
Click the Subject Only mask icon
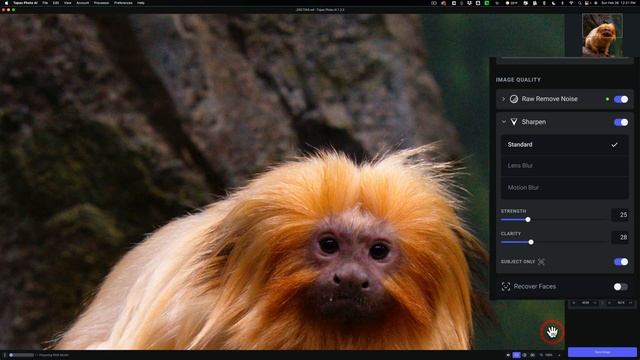click(x=541, y=262)
